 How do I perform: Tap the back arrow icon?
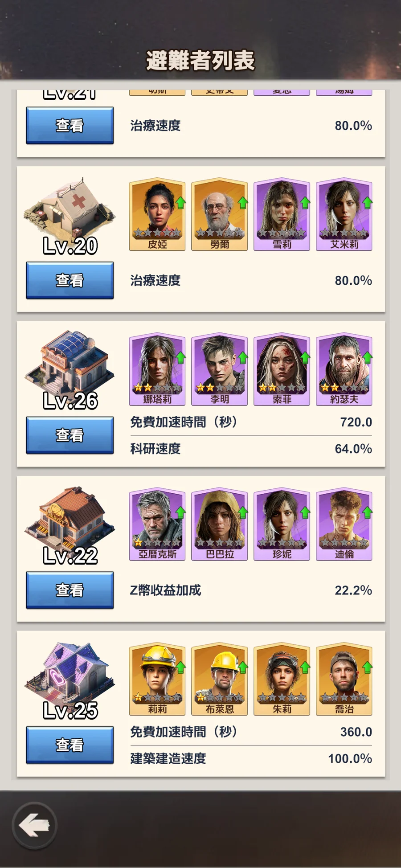34,825
